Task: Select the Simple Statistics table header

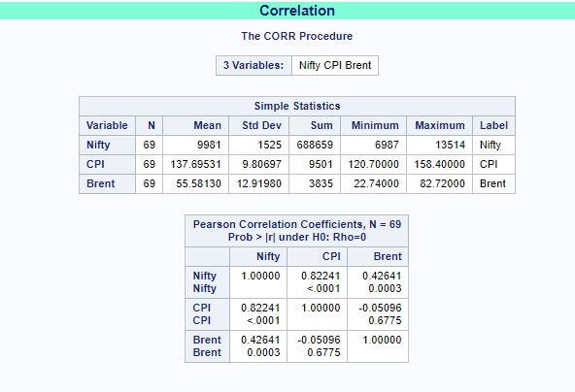Action: coord(297,106)
